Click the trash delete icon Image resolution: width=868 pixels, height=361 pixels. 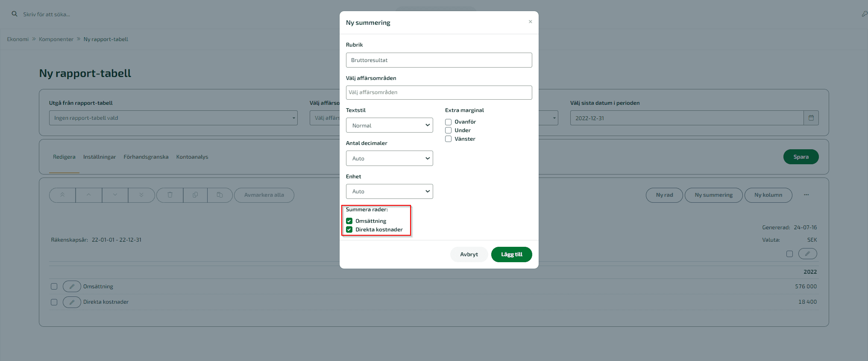170,195
